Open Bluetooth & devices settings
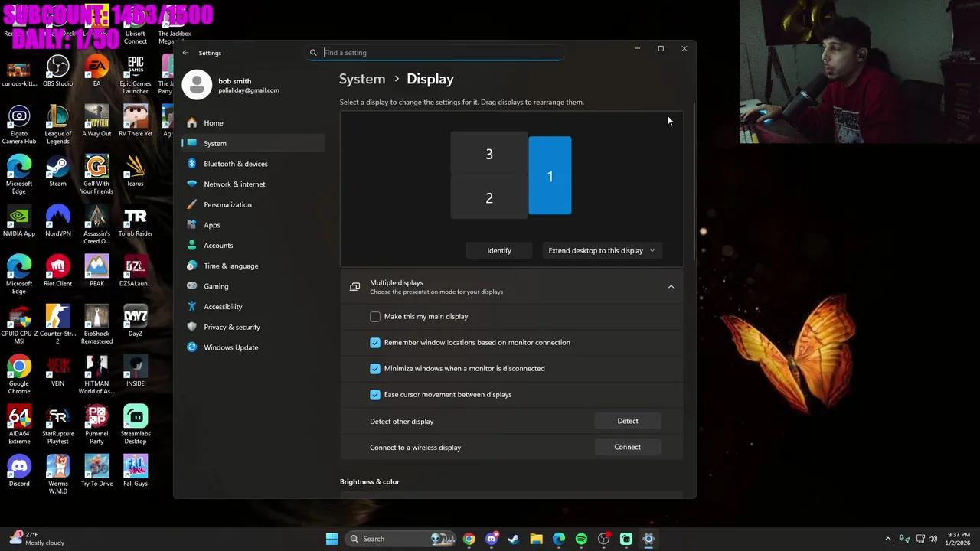This screenshot has height=551, width=980. 253,164
